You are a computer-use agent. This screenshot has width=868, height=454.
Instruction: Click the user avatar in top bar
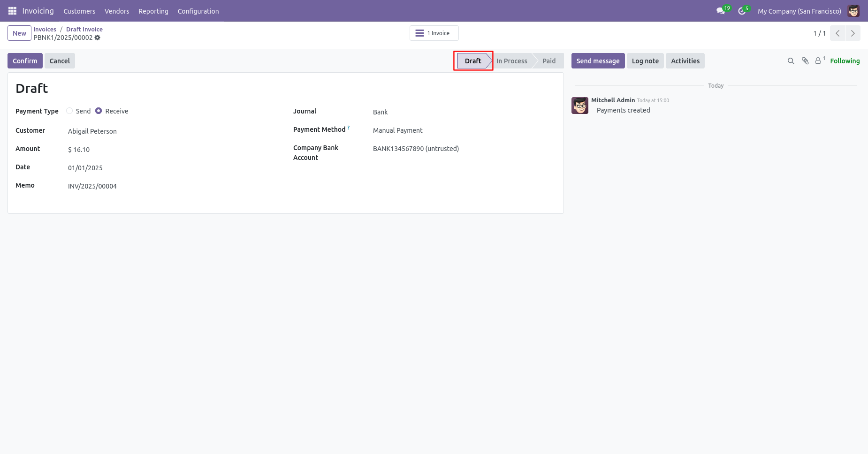(853, 11)
